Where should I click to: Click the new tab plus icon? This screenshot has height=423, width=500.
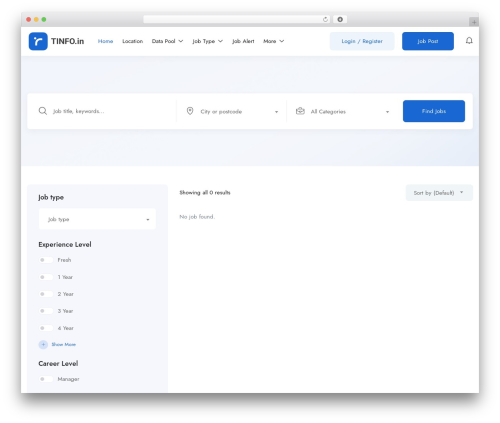point(474,22)
